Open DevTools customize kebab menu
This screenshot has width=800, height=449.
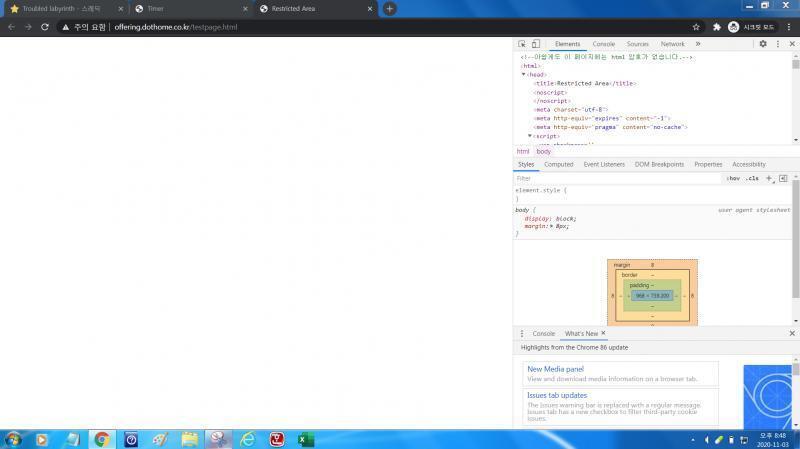point(778,44)
